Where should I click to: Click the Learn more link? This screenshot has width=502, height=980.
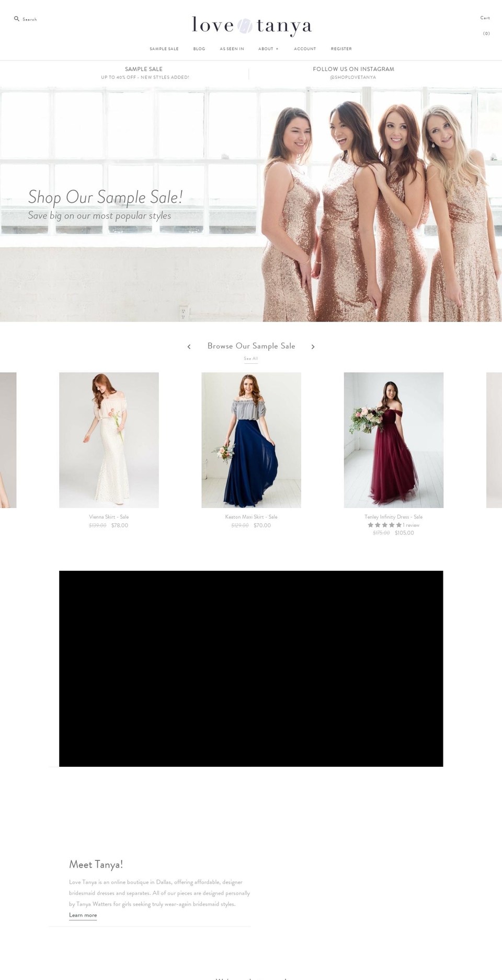pyautogui.click(x=83, y=915)
